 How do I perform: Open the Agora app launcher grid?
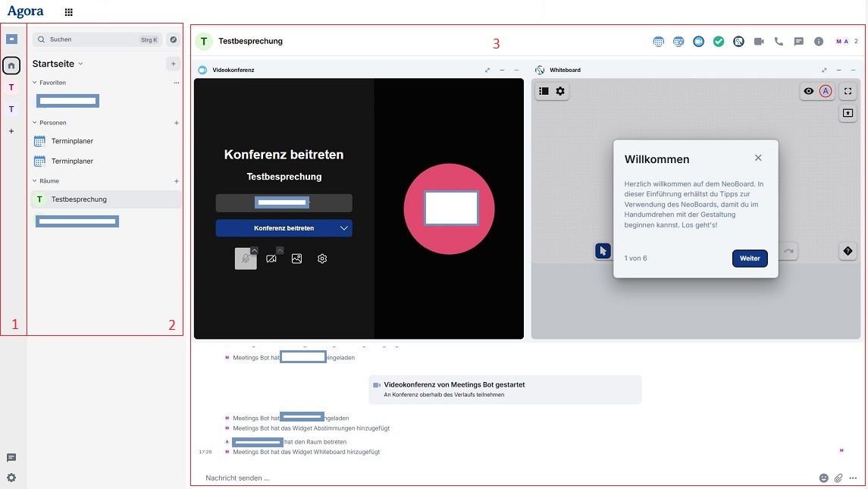click(69, 12)
